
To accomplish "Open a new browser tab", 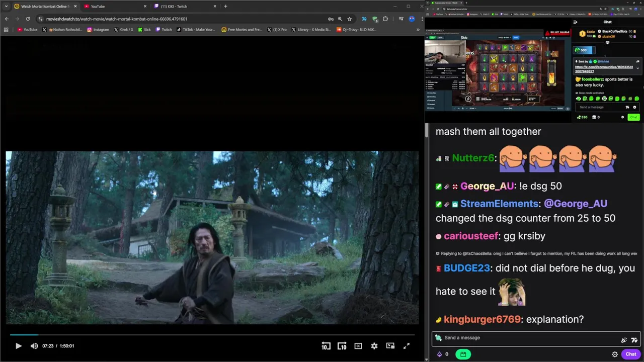I will tap(225, 7).
